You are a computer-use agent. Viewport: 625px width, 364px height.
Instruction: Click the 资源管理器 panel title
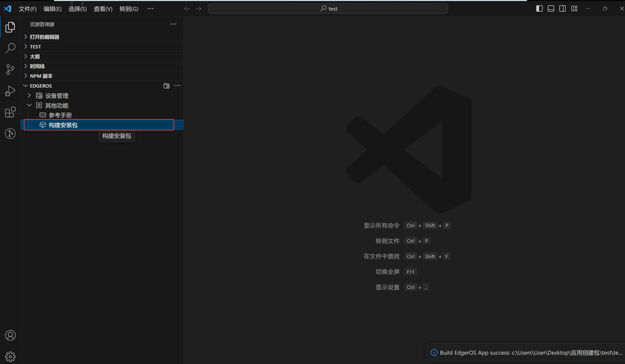(42, 24)
